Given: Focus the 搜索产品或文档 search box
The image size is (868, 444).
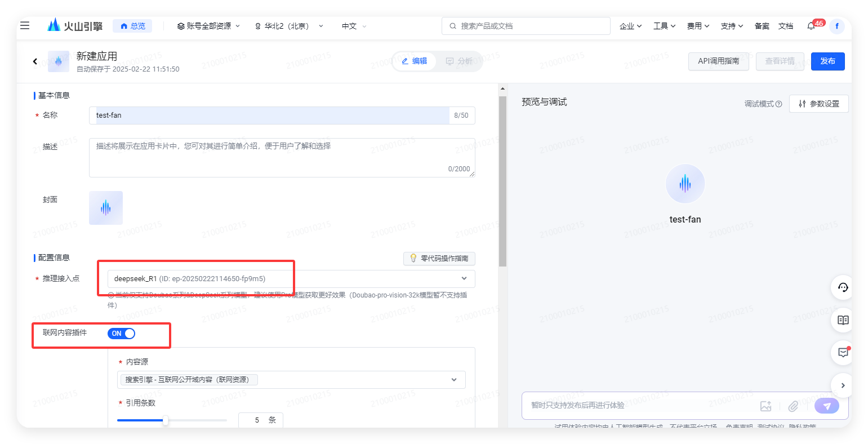Looking at the screenshot, I should click(x=526, y=26).
